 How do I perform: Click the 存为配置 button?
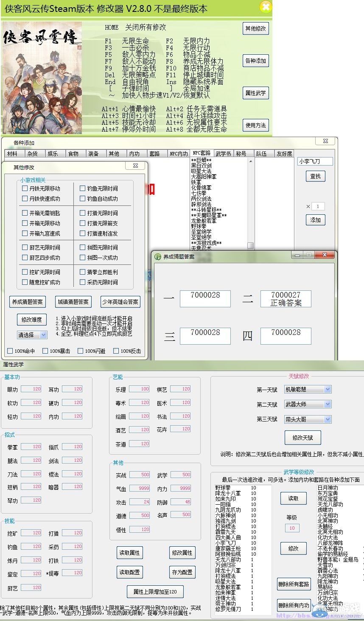coord(182,572)
